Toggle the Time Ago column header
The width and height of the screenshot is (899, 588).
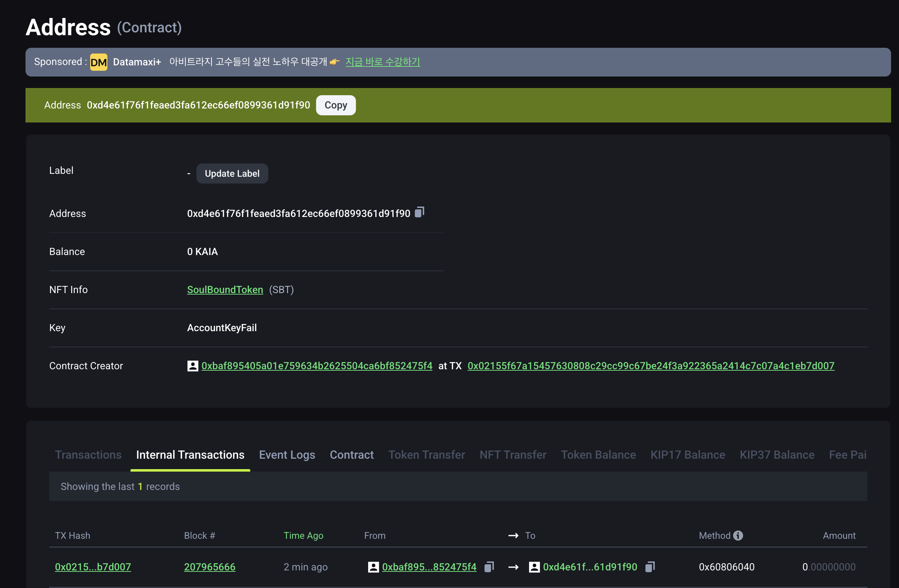tap(303, 535)
